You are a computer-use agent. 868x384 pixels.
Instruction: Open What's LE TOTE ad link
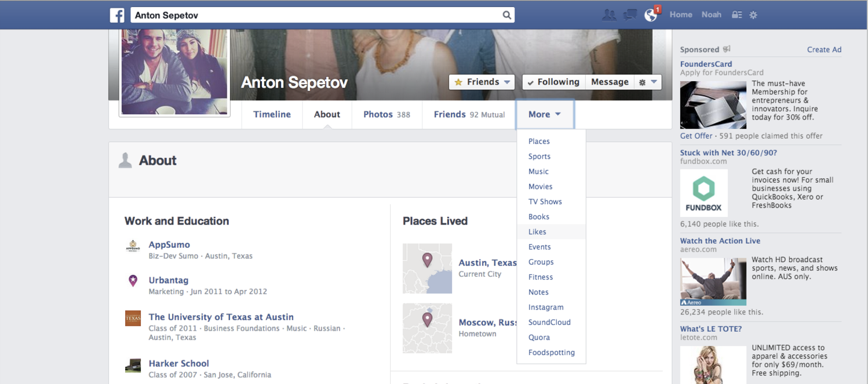tap(710, 329)
